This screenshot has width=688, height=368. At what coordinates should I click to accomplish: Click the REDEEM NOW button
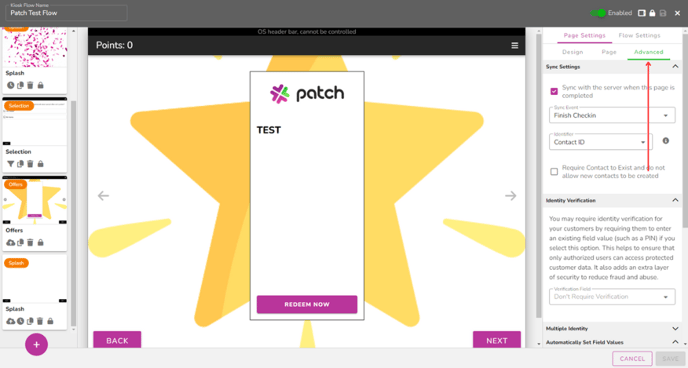[307, 304]
